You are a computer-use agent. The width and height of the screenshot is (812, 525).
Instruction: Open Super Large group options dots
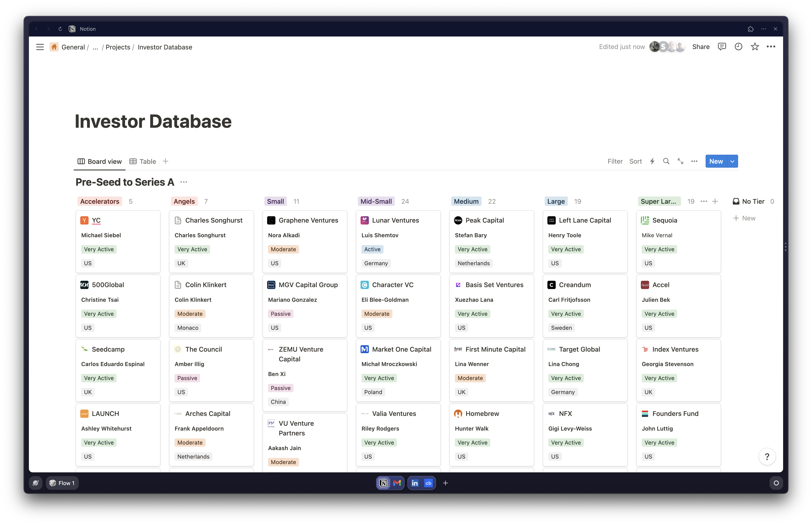[703, 201]
